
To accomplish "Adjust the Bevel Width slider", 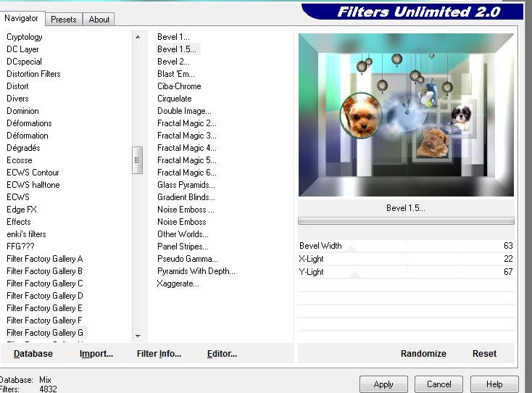I will pyautogui.click(x=406, y=246).
